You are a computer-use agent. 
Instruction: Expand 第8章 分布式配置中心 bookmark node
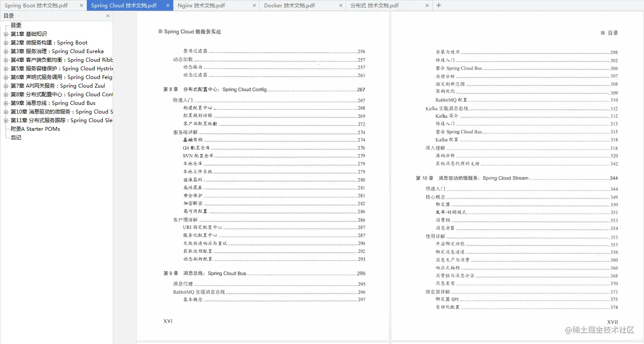point(6,95)
